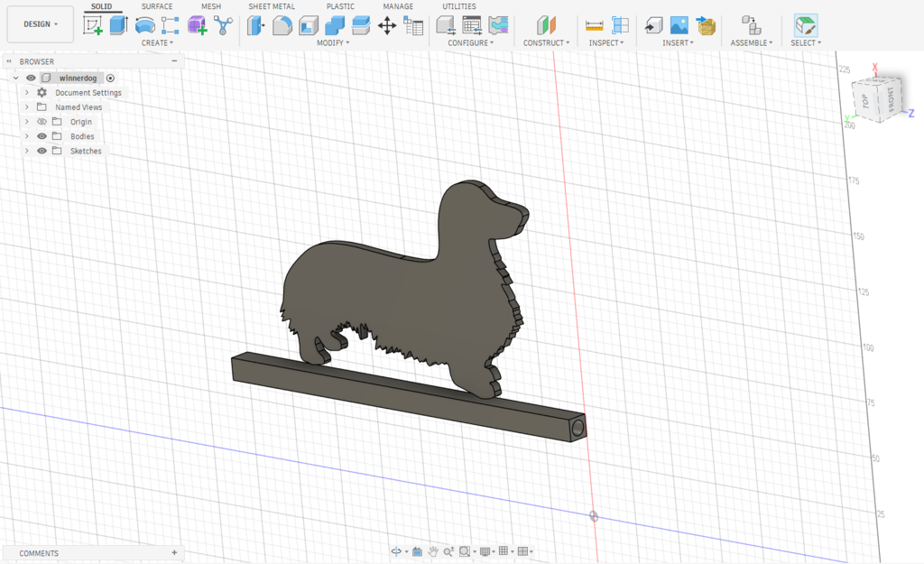Toggle visibility of winnerdog component
Image resolution: width=924 pixels, height=564 pixels.
[32, 78]
